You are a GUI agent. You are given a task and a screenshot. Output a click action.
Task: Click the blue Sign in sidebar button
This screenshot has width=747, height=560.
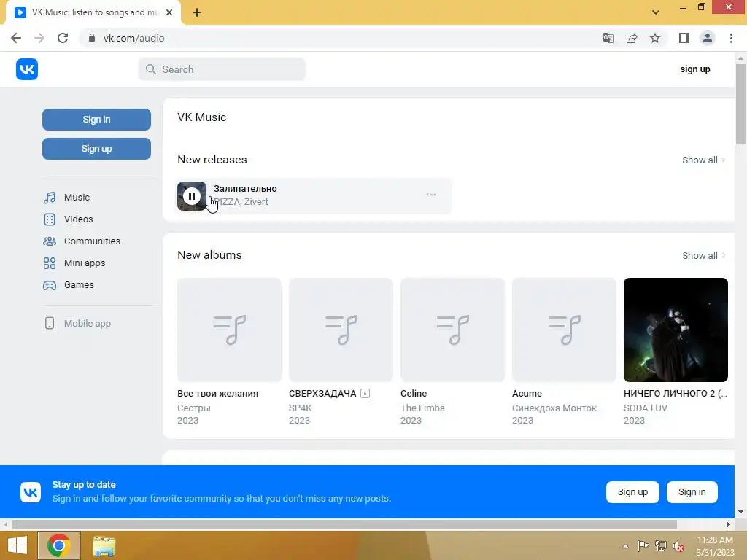[x=97, y=120]
